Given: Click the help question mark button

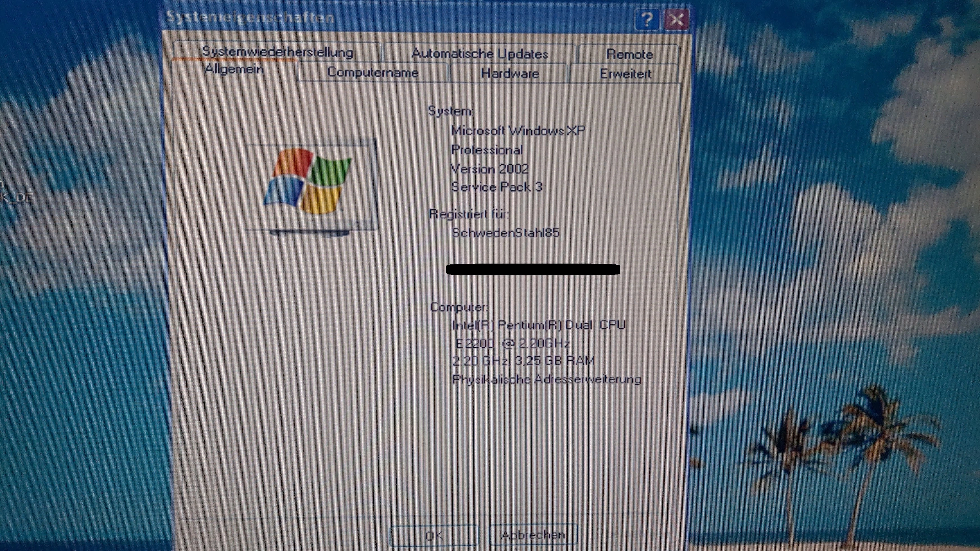Looking at the screenshot, I should click(647, 20).
